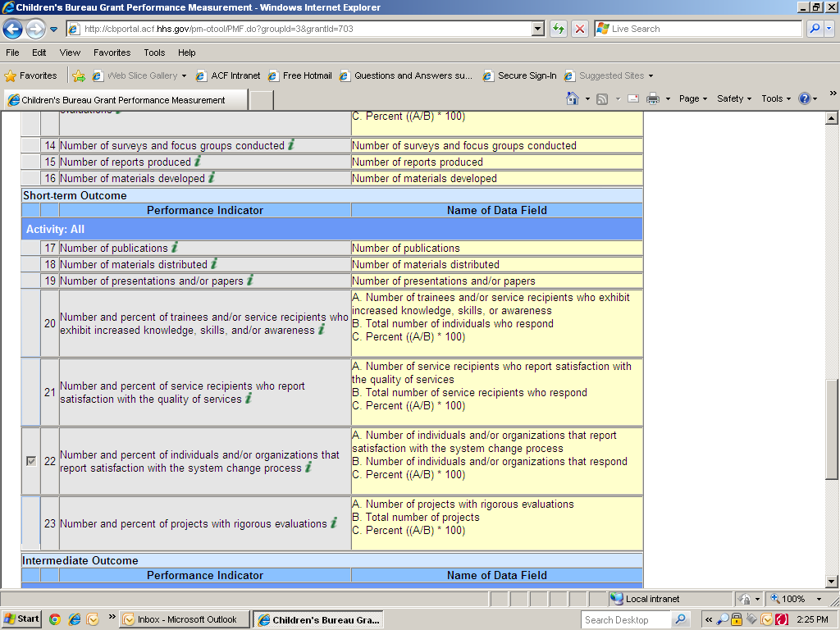Click the Read Mail envelope icon
840x630 pixels.
(x=633, y=98)
